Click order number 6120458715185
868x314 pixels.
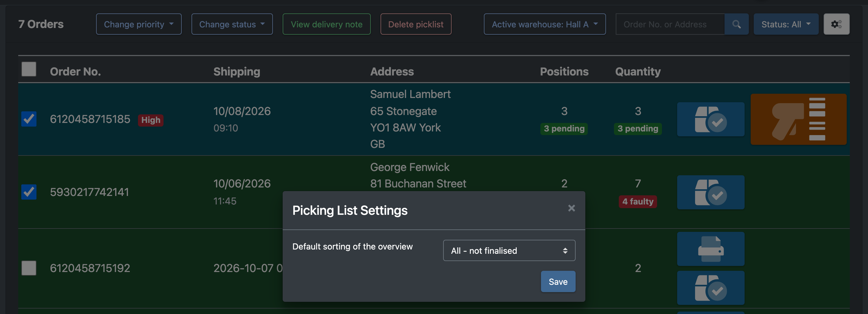coord(90,119)
